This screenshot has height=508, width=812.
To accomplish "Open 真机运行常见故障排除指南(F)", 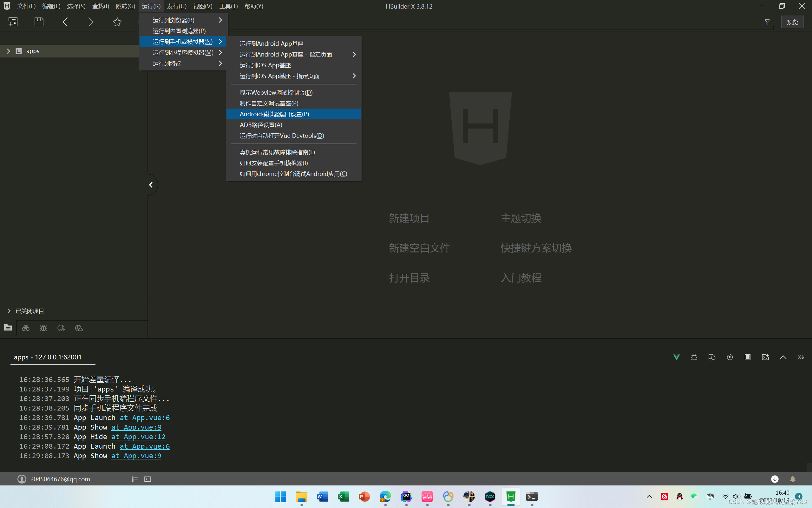I will click(x=294, y=152).
